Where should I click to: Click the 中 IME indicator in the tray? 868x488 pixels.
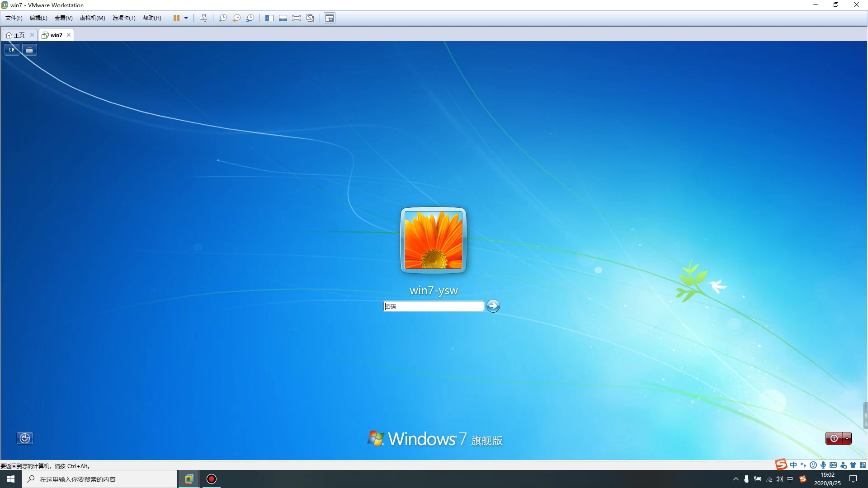(x=790, y=479)
